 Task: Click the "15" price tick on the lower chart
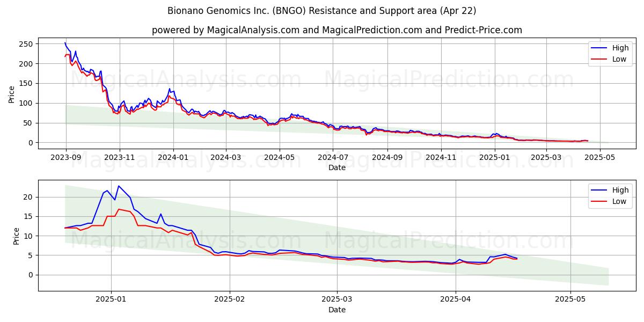[x=29, y=217]
